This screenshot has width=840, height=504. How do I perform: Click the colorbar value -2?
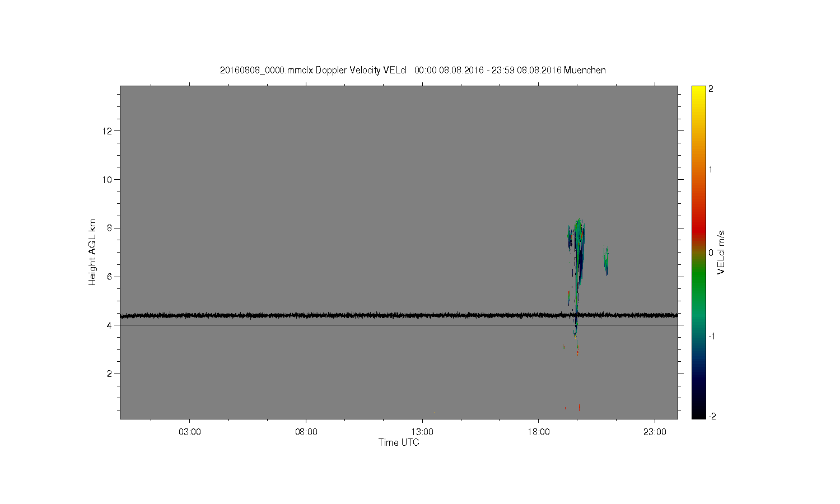711,416
